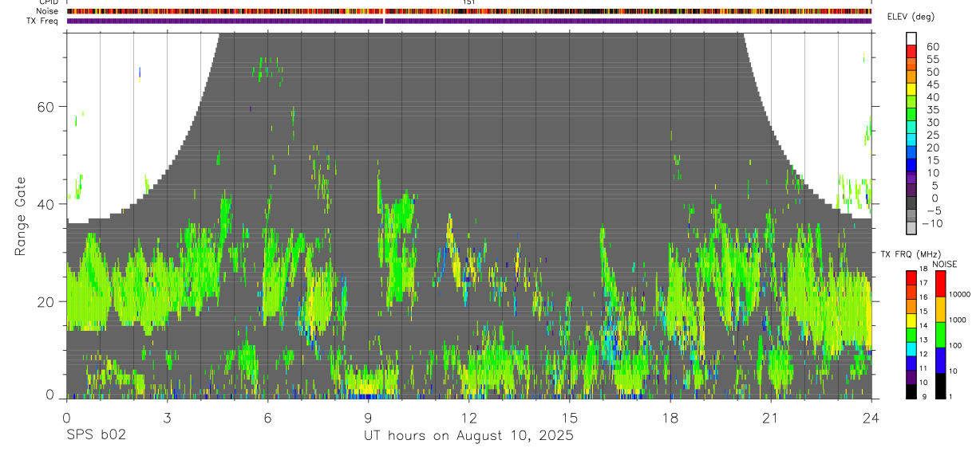This screenshot has height=452, width=980.
Task: Click the Noise strip label at top
Action: pos(48,11)
